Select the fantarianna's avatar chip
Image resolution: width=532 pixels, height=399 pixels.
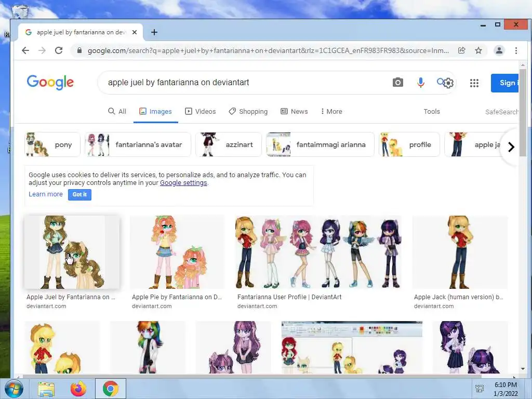(138, 144)
